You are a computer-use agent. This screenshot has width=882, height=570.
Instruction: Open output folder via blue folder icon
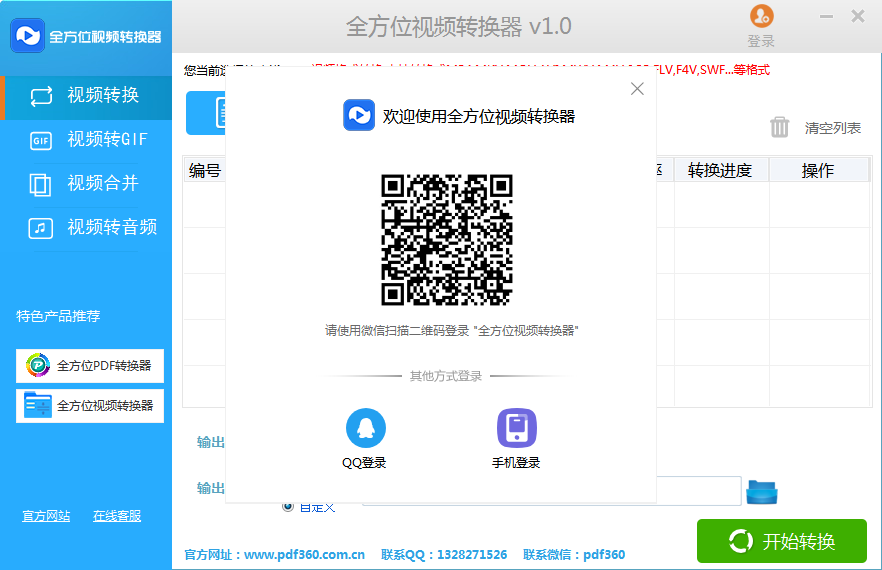tap(762, 492)
